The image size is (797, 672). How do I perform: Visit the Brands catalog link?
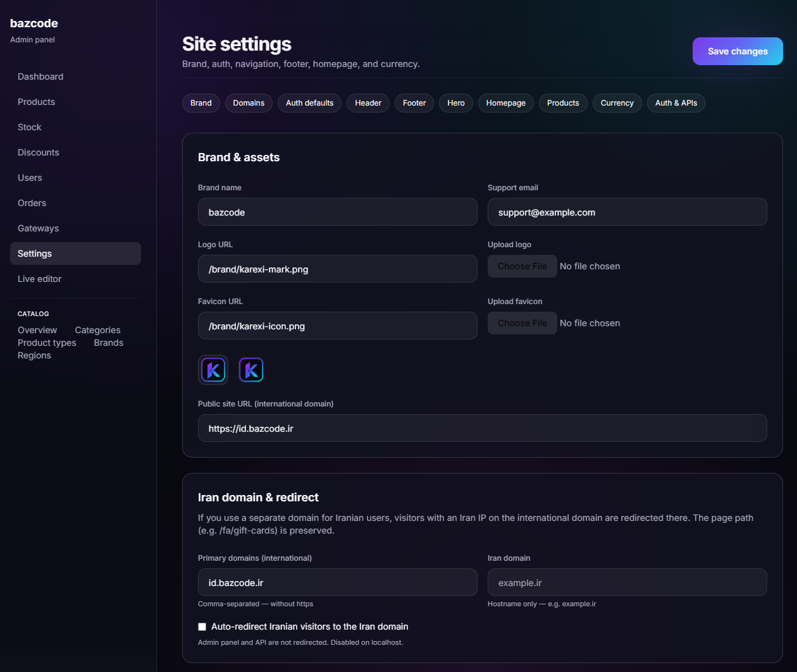(109, 343)
